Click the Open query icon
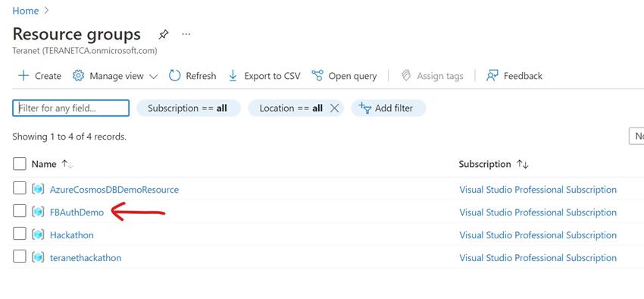 pyautogui.click(x=317, y=76)
